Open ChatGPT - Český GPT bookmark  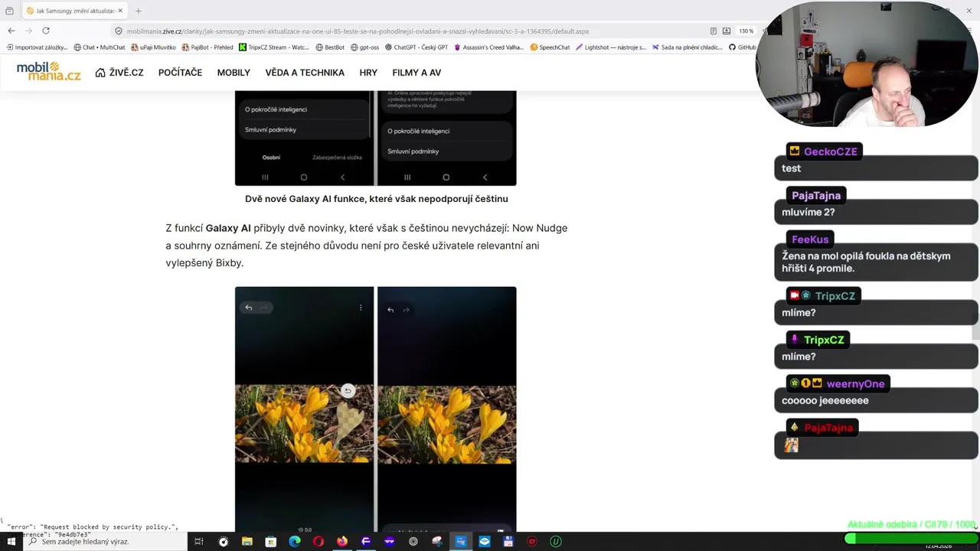(416, 47)
